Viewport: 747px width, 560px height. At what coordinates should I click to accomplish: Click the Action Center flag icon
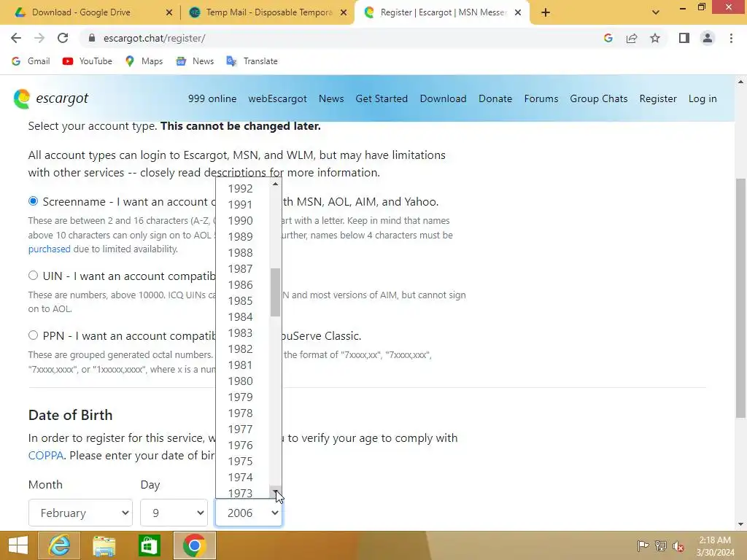643,545
